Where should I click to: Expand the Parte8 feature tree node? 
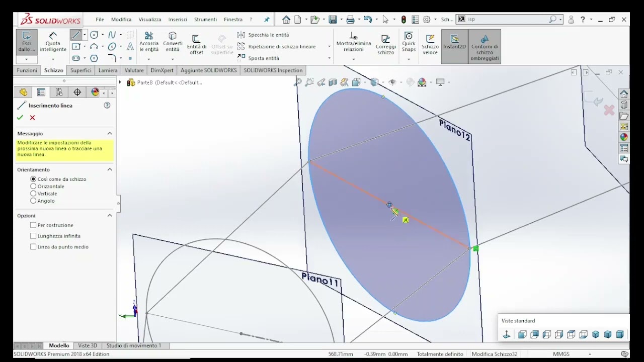pyautogui.click(x=120, y=82)
